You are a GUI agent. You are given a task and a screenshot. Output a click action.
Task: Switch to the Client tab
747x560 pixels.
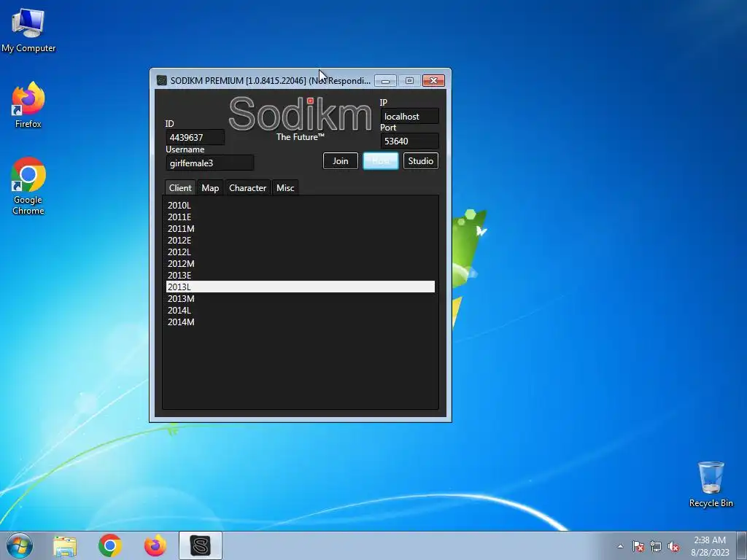point(180,187)
